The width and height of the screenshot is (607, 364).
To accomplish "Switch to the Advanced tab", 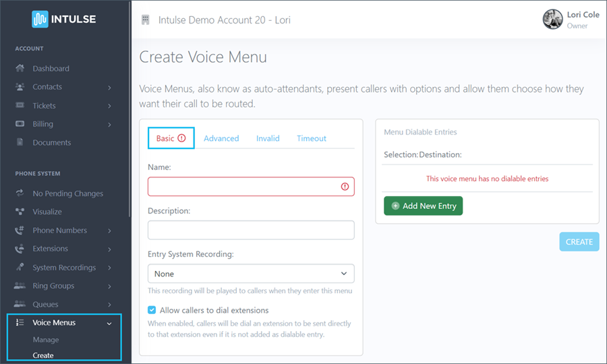I will click(x=221, y=138).
